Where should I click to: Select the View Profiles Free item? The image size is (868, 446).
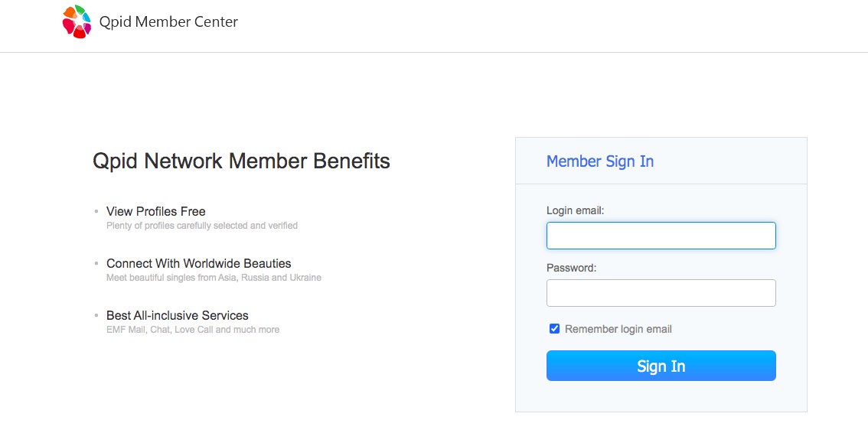[155, 211]
